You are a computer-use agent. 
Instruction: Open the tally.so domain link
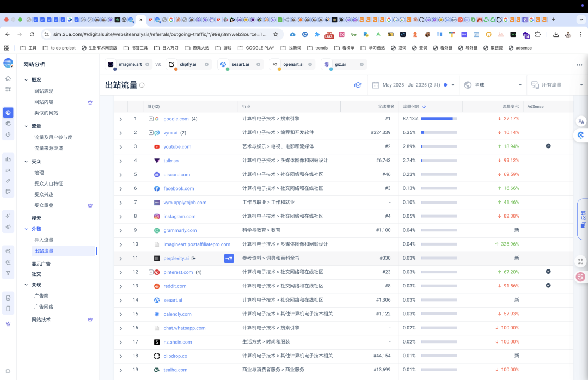point(171,161)
